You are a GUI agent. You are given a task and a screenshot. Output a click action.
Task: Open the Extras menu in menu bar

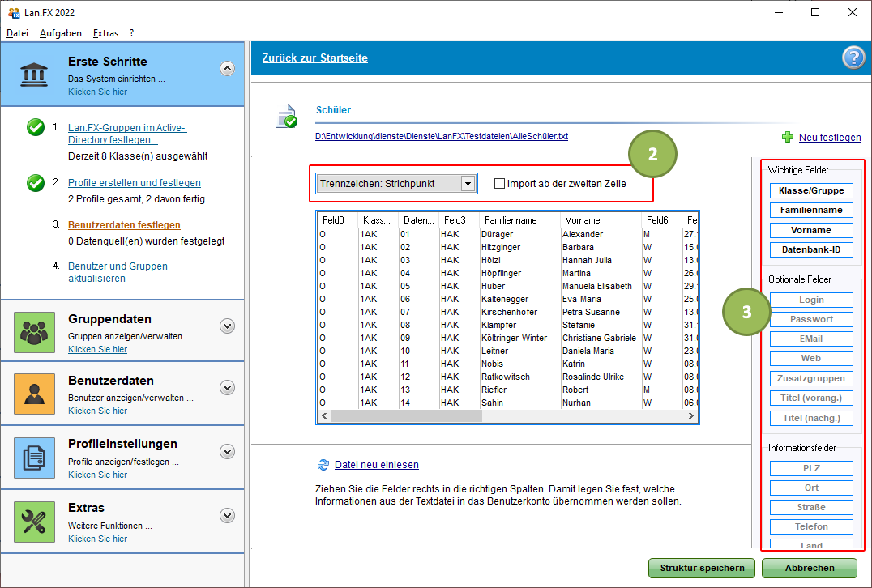[x=105, y=33]
